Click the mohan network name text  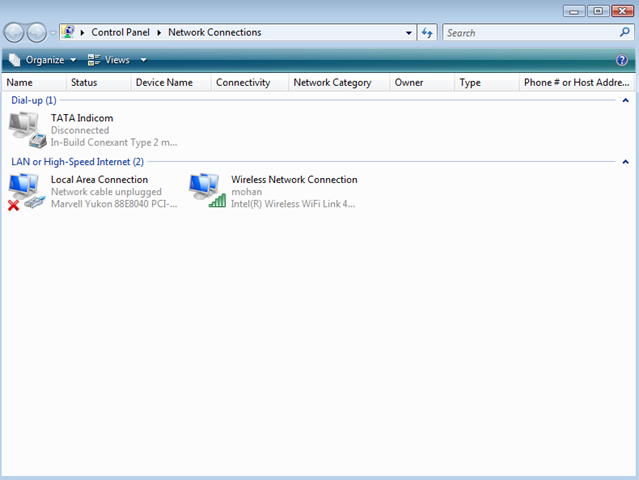(x=247, y=192)
